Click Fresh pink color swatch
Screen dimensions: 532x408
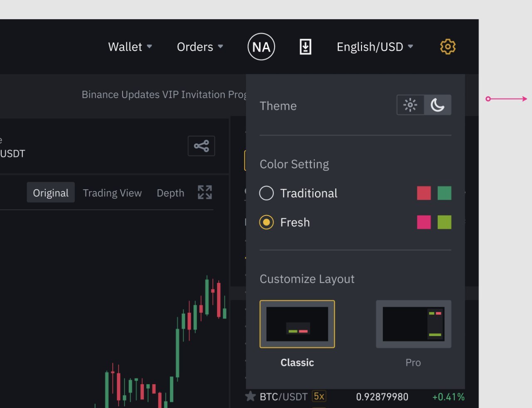tap(424, 222)
